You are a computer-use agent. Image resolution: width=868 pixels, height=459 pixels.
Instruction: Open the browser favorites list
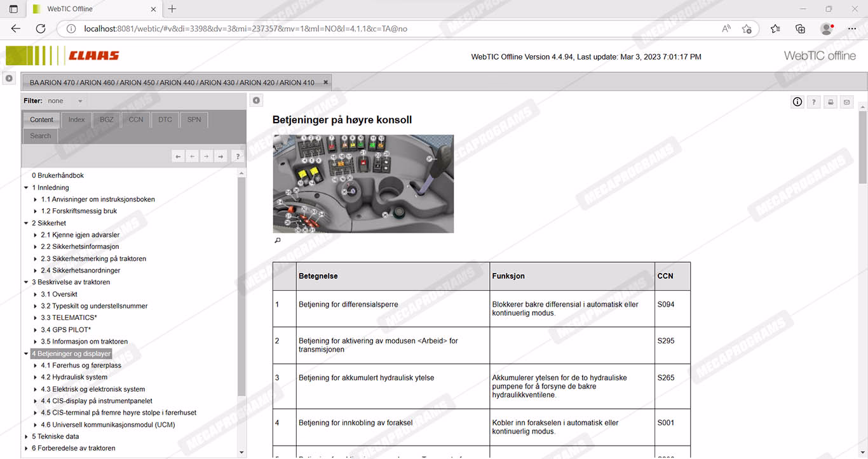coord(775,29)
